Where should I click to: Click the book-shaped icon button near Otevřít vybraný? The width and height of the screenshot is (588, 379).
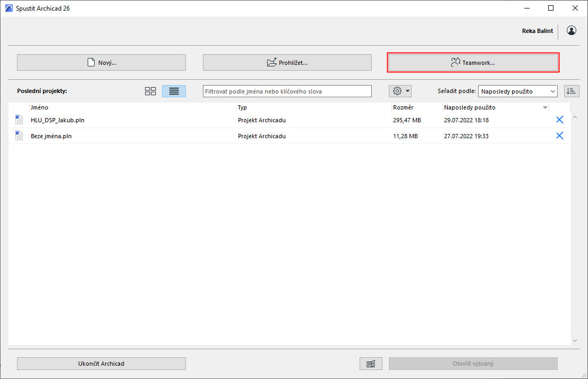(x=371, y=363)
